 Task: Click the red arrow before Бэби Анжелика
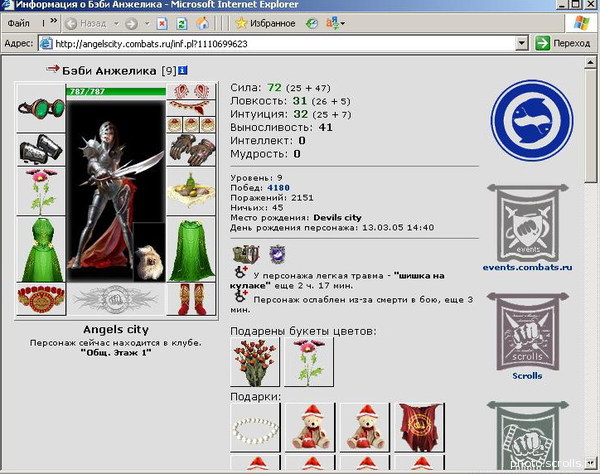pos(53,69)
